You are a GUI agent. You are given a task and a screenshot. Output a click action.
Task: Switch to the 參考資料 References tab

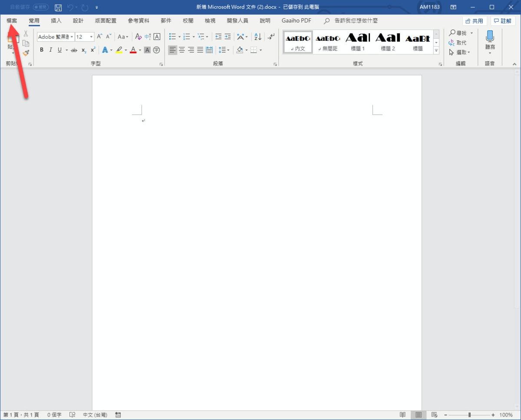(x=138, y=20)
